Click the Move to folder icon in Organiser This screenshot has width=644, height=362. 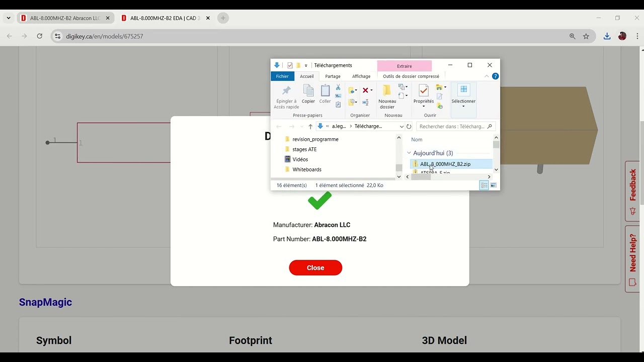352,90
